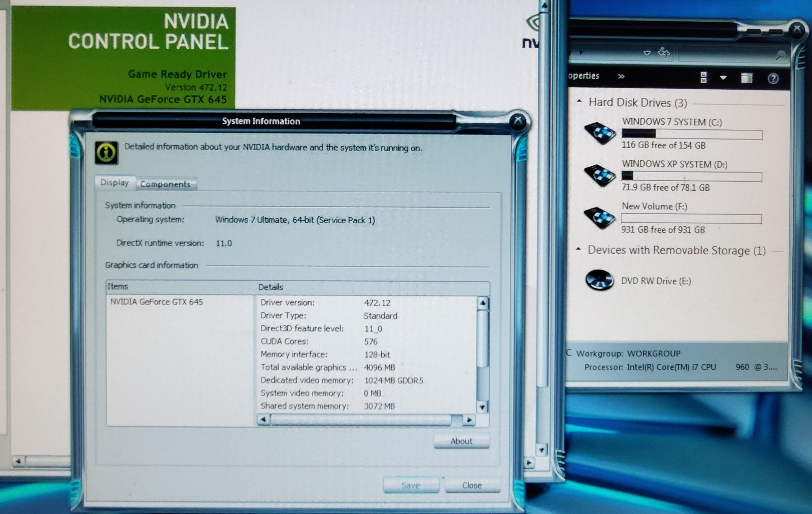Show more Explorer toolbar commands chevron
Screen dimensions: 812x514
click(621, 77)
